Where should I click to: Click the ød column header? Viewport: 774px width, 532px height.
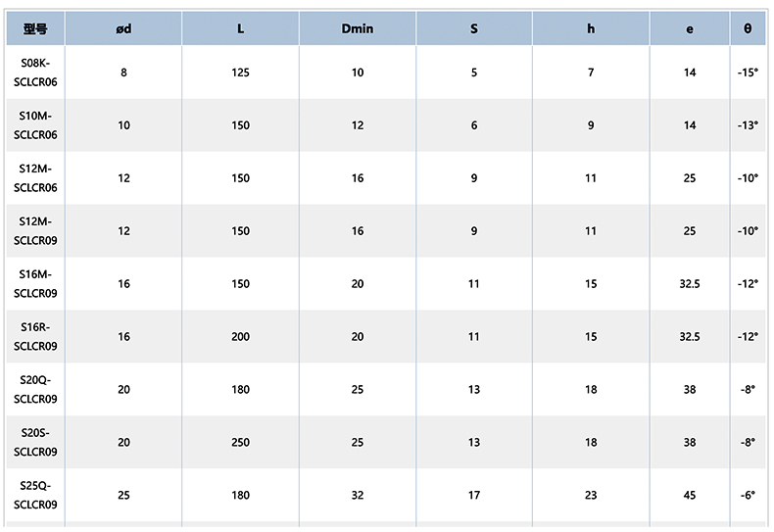coord(123,28)
